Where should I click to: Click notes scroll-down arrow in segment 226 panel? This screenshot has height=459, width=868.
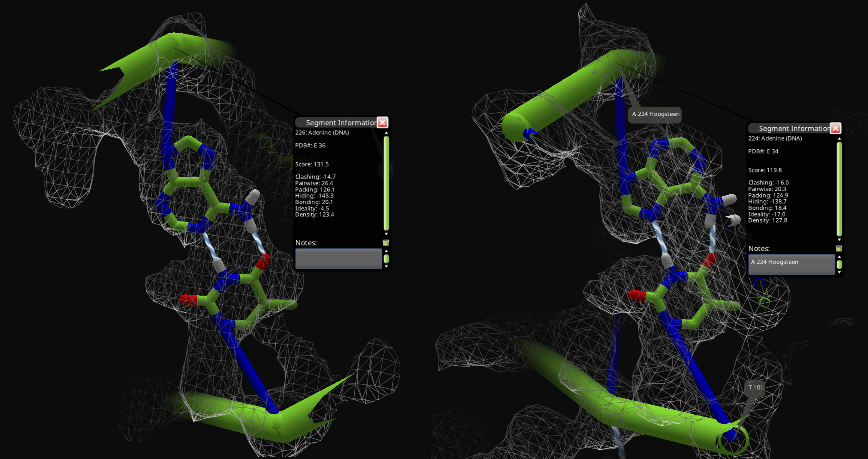(x=386, y=266)
